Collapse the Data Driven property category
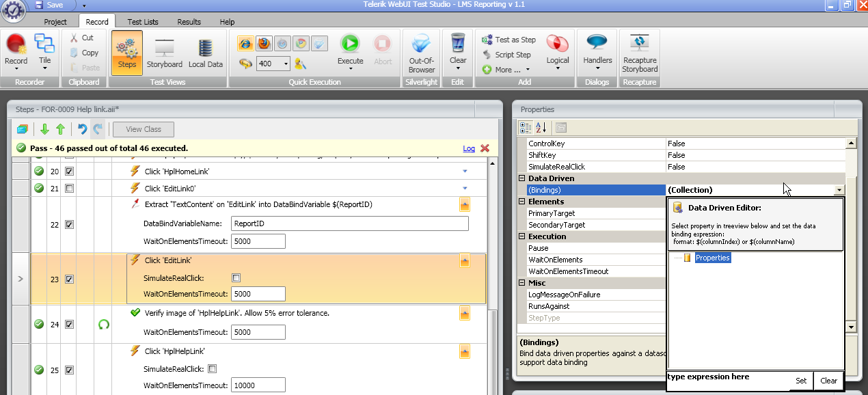 [x=522, y=178]
